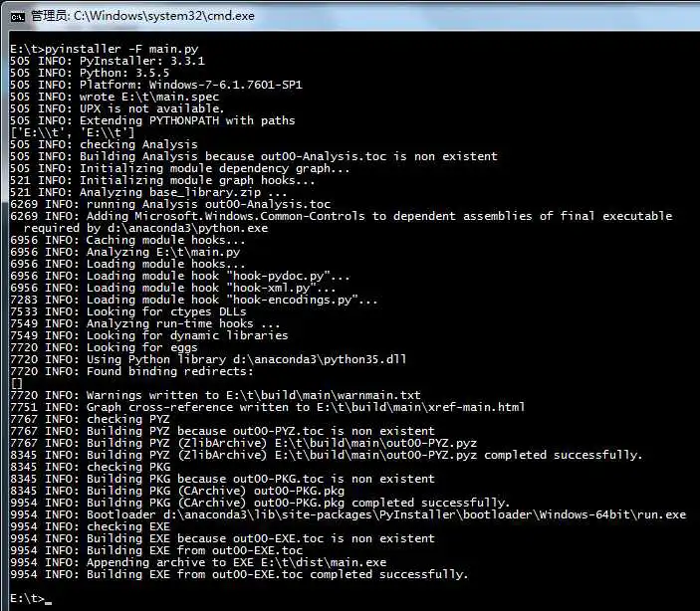Click the 'hook-xml.py' loading line
Screen dimensions: 700x611
tap(173, 288)
